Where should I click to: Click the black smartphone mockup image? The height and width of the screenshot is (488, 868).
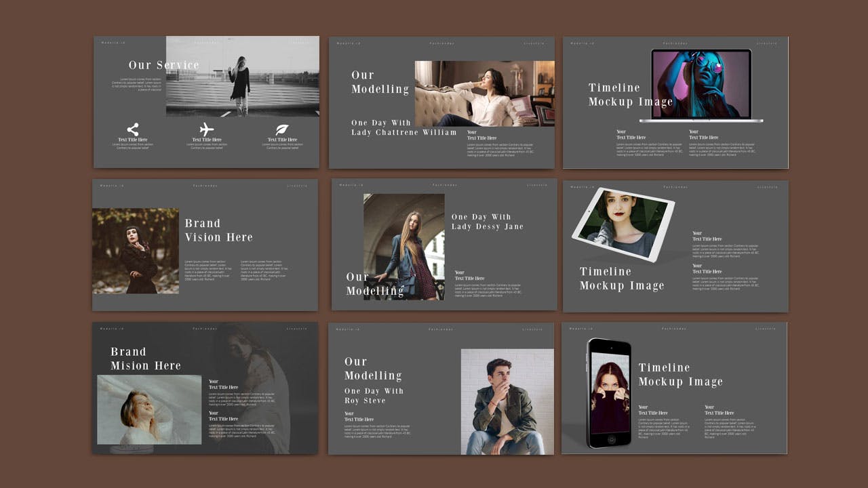pos(609,393)
